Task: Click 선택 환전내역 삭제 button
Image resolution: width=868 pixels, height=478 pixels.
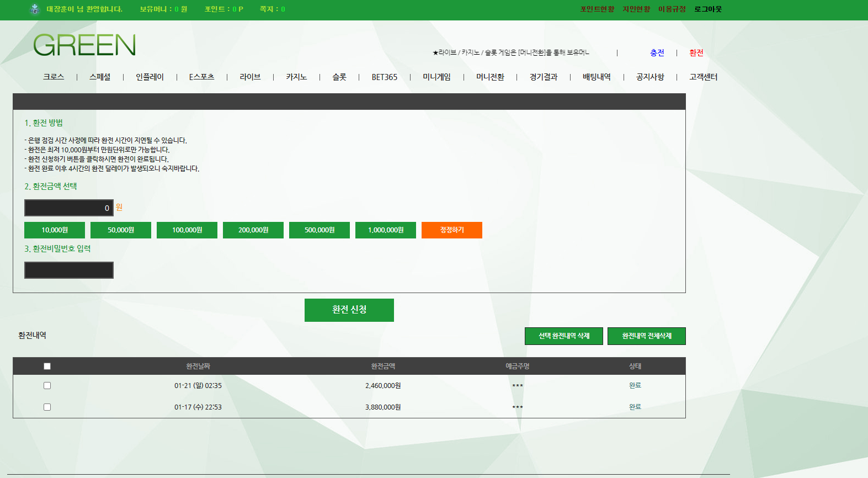Action: coord(564,336)
